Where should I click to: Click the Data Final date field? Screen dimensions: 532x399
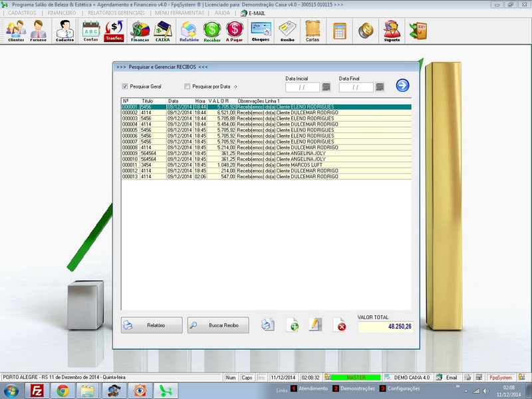pyautogui.click(x=356, y=87)
